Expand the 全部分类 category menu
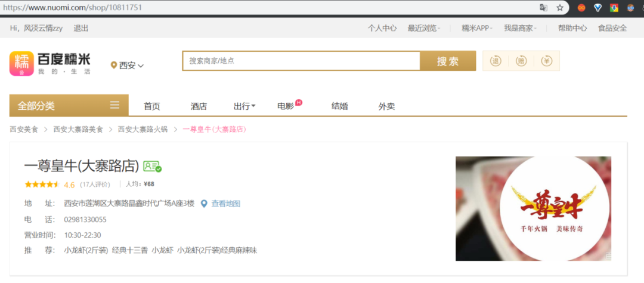644x283 pixels. coord(69,105)
